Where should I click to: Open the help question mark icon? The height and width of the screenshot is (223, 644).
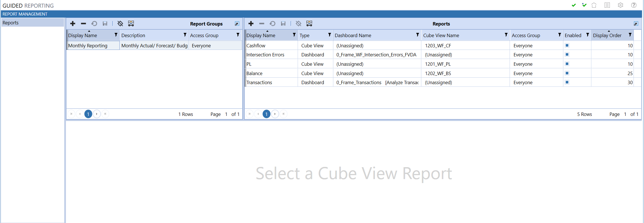(634, 5)
